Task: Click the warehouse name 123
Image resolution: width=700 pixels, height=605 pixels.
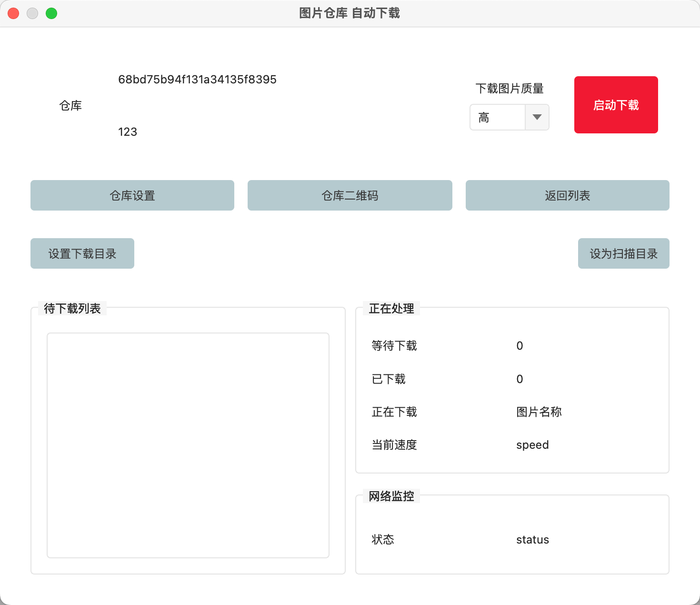Action: [x=127, y=132]
